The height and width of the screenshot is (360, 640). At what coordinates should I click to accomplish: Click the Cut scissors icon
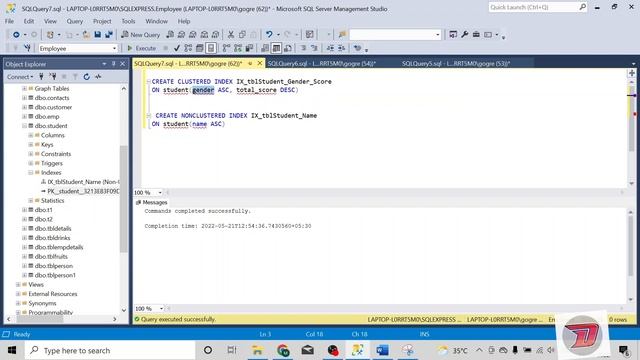pyautogui.click(x=231, y=35)
